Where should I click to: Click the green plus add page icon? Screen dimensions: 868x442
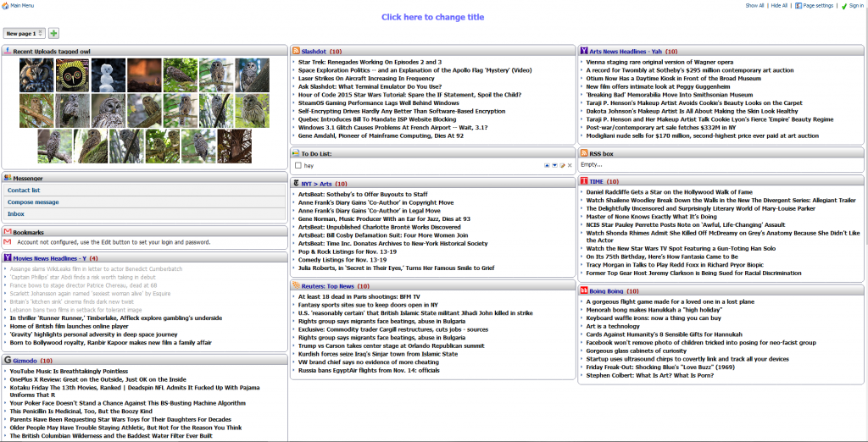click(53, 34)
